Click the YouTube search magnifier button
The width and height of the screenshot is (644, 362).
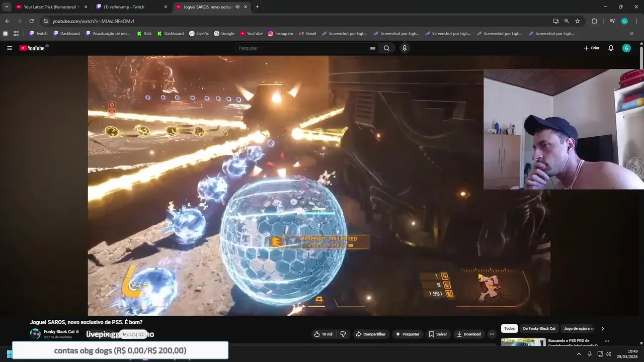click(x=386, y=48)
